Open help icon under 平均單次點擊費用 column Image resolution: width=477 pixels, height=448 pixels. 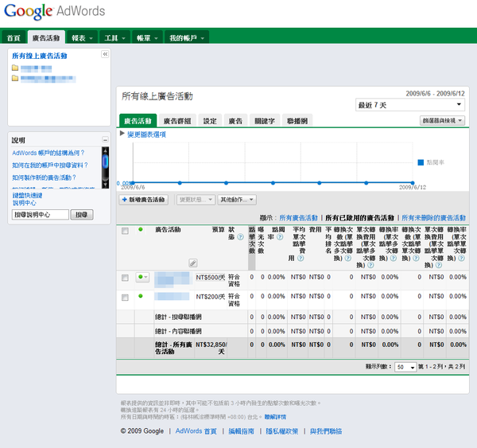click(x=301, y=259)
